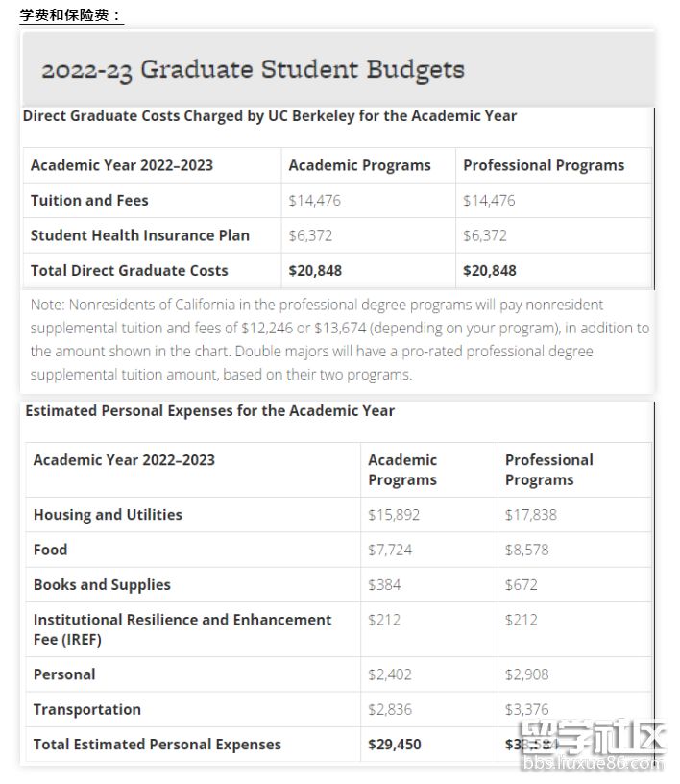Click the $672 Books and Supplies value
This screenshot has height=784, width=680.
(522, 585)
